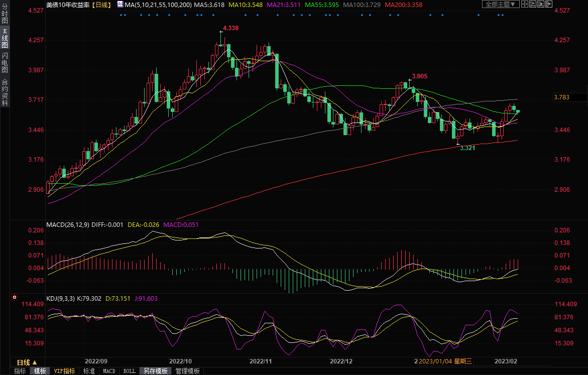
Task: Click the 另存模板 button
Action: [x=155, y=371]
